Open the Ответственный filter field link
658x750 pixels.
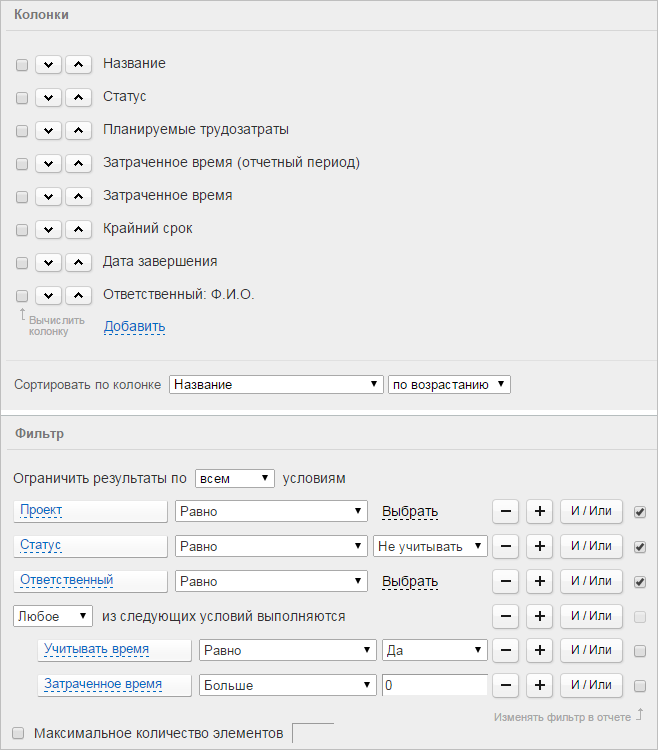66,580
